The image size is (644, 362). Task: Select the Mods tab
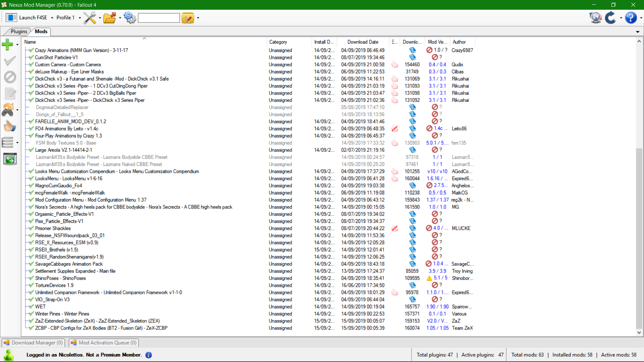[x=41, y=32]
